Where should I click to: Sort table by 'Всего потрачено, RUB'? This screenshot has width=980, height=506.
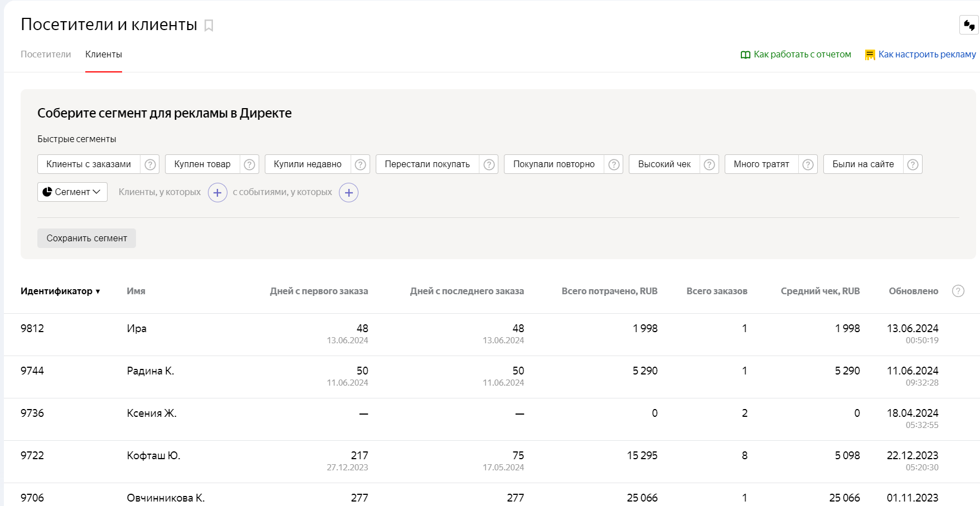pyautogui.click(x=609, y=291)
